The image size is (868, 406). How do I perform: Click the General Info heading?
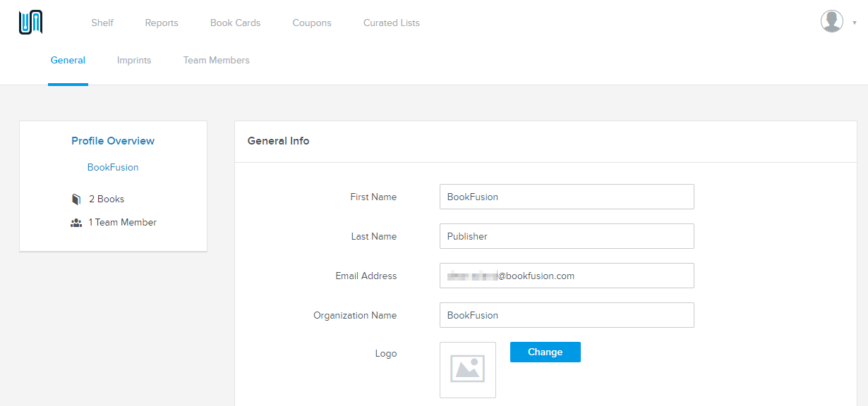click(278, 141)
